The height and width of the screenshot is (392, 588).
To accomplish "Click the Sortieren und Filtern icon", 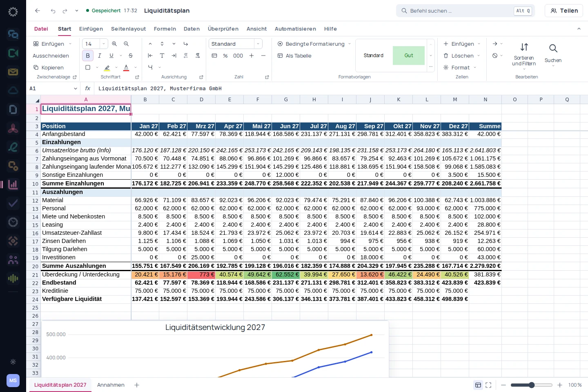I will point(524,47).
